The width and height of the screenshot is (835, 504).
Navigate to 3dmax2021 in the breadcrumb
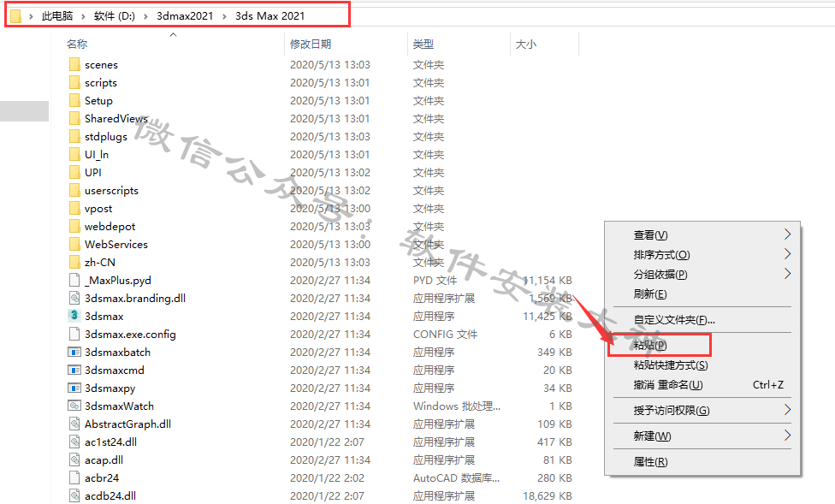(185, 16)
